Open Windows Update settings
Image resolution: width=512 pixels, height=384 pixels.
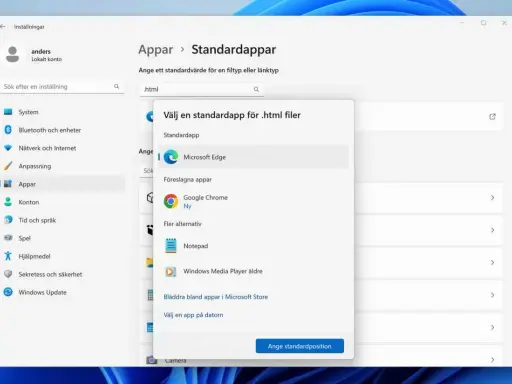[63, 292]
